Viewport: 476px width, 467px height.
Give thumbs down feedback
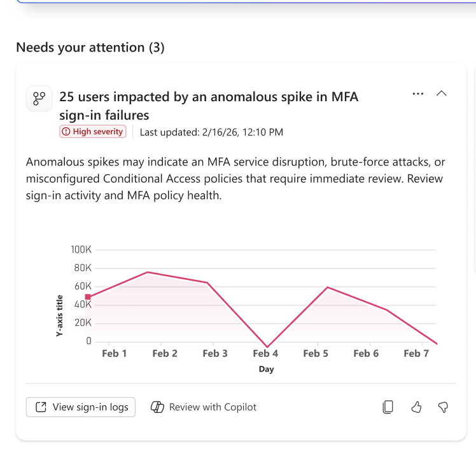(443, 407)
